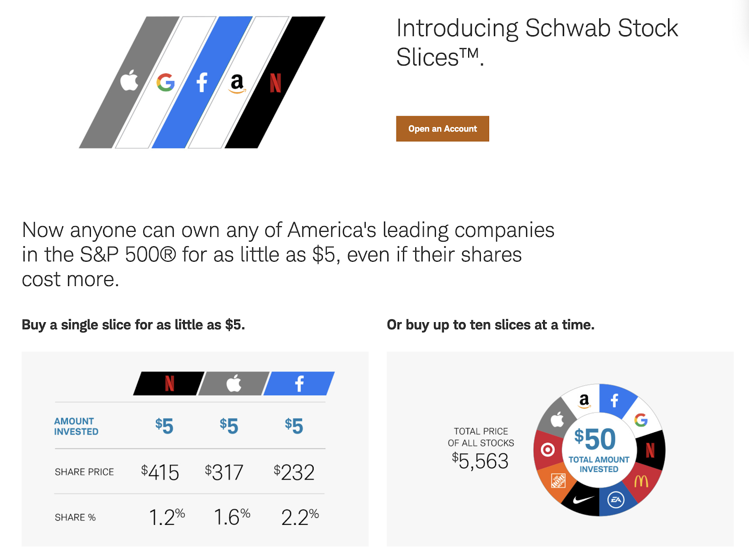The height and width of the screenshot is (560, 749).
Task: Select the Apple column header in table
Action: pyautogui.click(x=234, y=383)
